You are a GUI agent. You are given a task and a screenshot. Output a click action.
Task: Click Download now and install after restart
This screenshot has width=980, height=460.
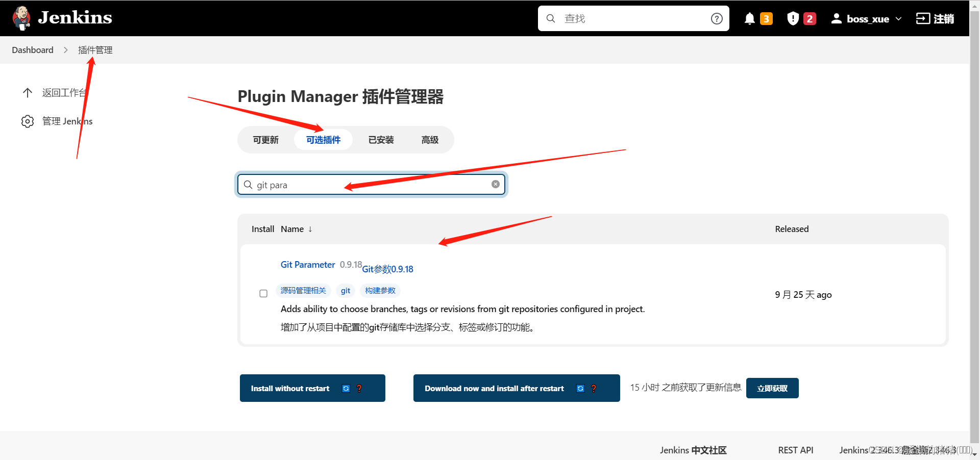[x=517, y=388]
